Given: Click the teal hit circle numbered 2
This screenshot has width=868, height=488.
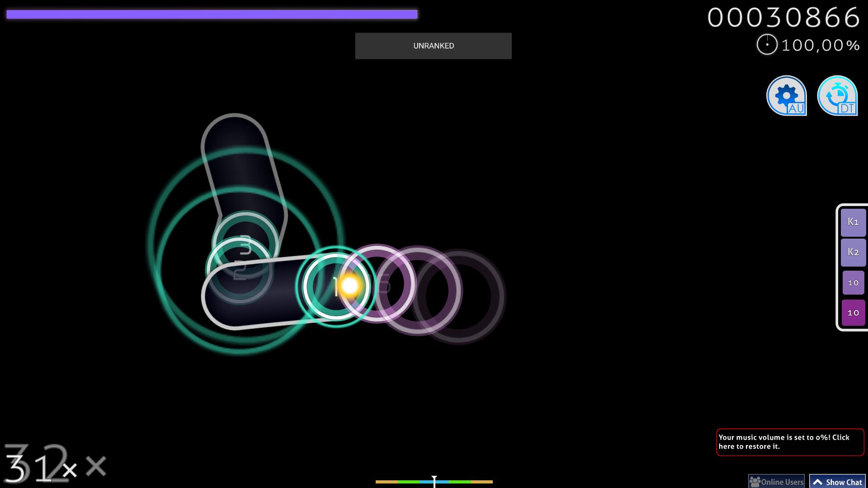Looking at the screenshot, I should click(x=240, y=270).
